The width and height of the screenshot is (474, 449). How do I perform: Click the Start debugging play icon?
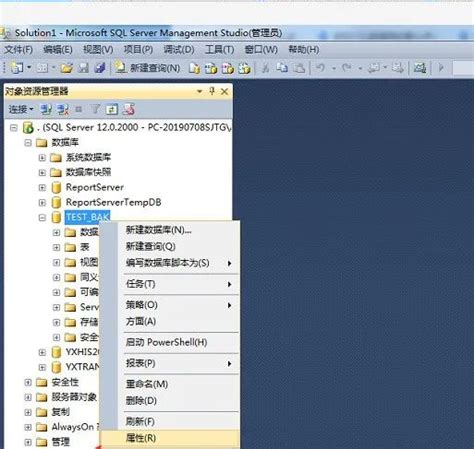(x=441, y=68)
